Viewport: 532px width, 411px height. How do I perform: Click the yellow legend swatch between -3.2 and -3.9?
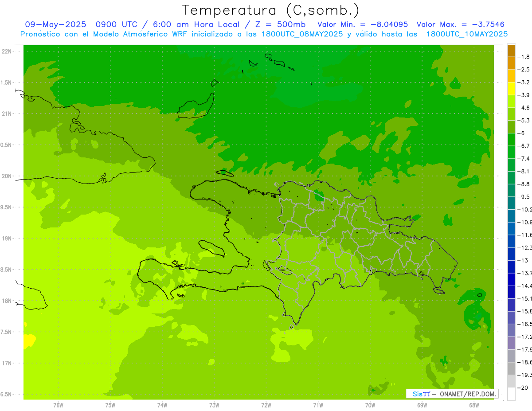tap(511, 89)
